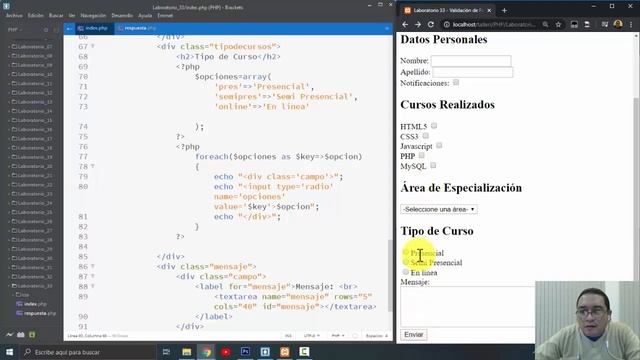Image resolution: width=640 pixels, height=360 pixels.
Task: Collapse code fold arrow at line 67
Action: tap(93, 46)
